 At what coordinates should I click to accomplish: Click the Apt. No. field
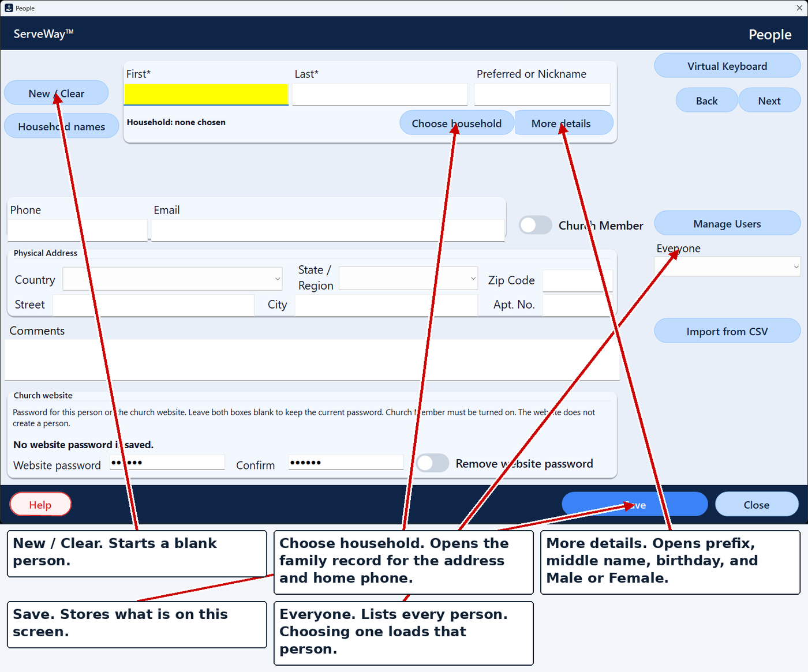point(577,305)
